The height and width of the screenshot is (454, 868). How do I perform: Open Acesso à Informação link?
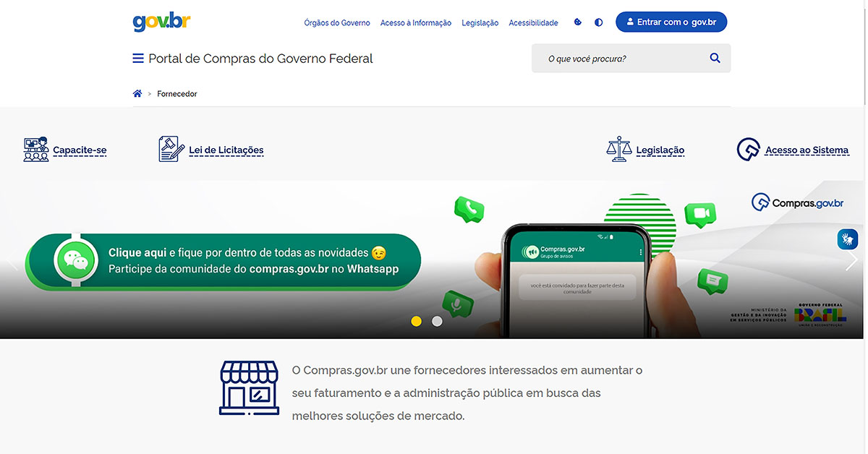point(416,23)
